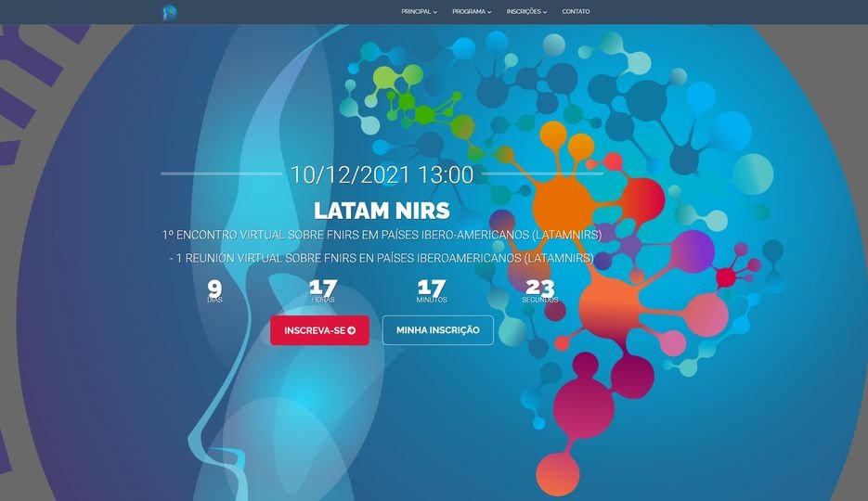Open the Programa menu
Image resolution: width=868 pixels, height=501 pixels.
pyautogui.click(x=472, y=12)
